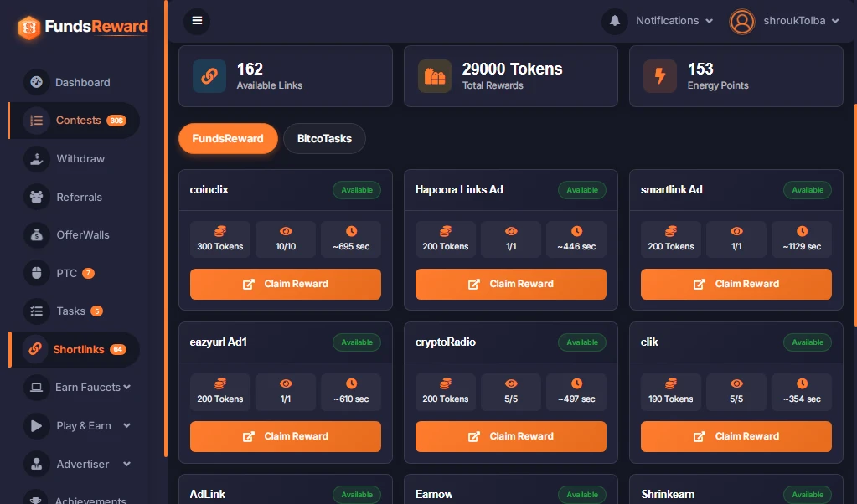
Task: Click coinclix tokens coin icon
Action: point(220,231)
